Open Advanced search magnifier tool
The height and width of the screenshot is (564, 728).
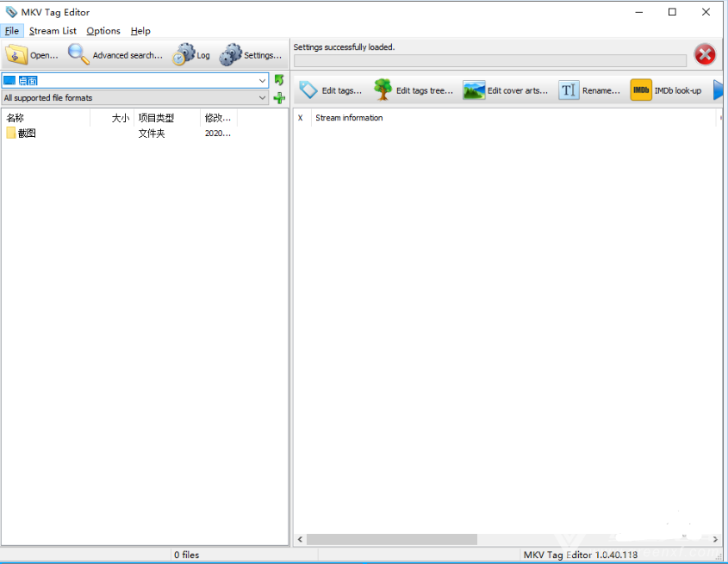click(78, 55)
